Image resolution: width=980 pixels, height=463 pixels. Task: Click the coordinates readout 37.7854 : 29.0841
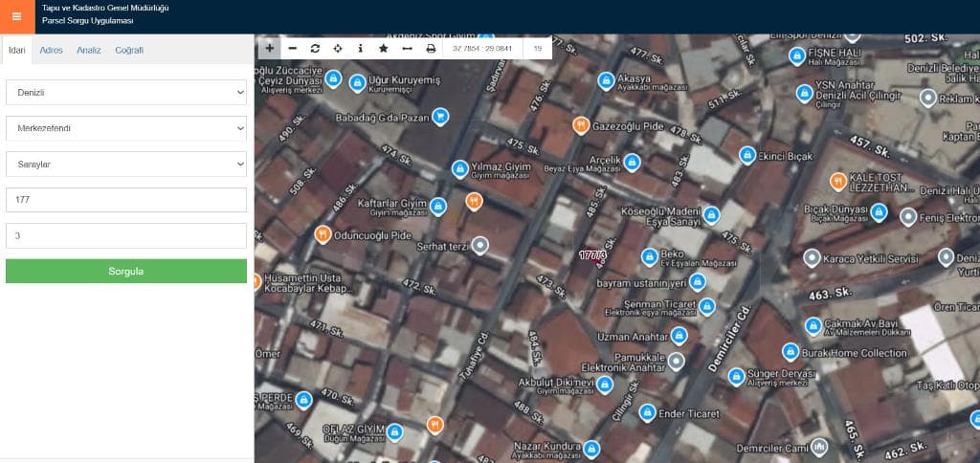click(x=482, y=48)
